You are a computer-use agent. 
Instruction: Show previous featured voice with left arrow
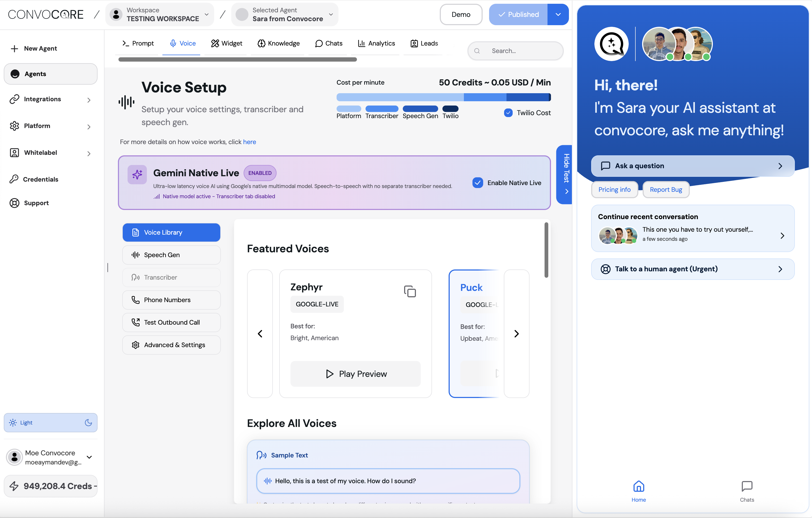coord(260,334)
